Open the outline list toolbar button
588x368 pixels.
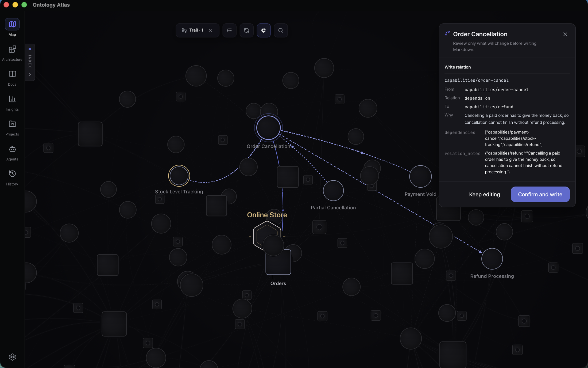(x=229, y=30)
